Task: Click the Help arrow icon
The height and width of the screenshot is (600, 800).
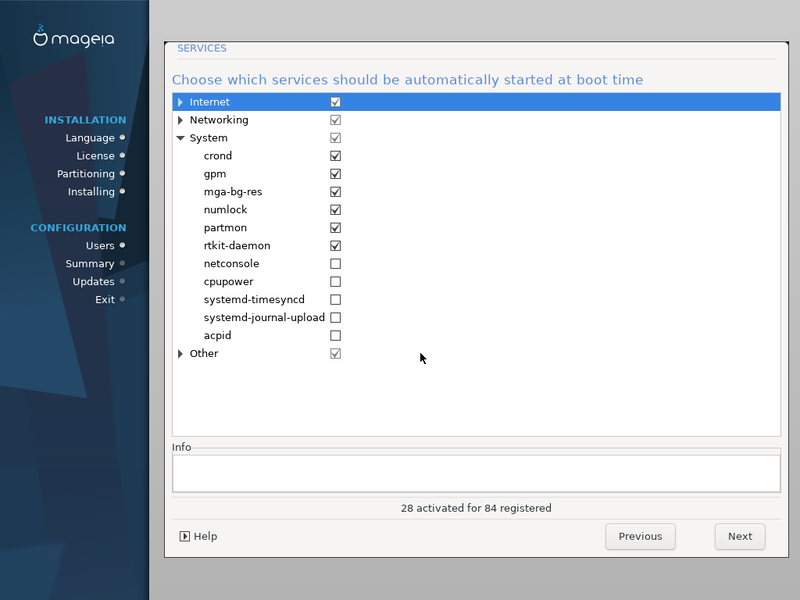Action: [185, 536]
